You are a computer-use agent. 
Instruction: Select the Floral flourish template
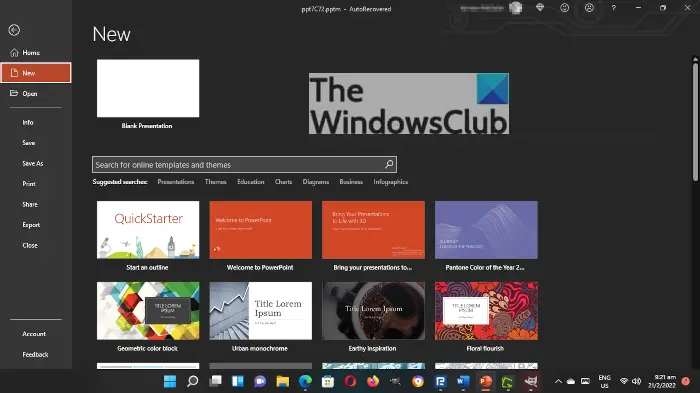pos(486,310)
